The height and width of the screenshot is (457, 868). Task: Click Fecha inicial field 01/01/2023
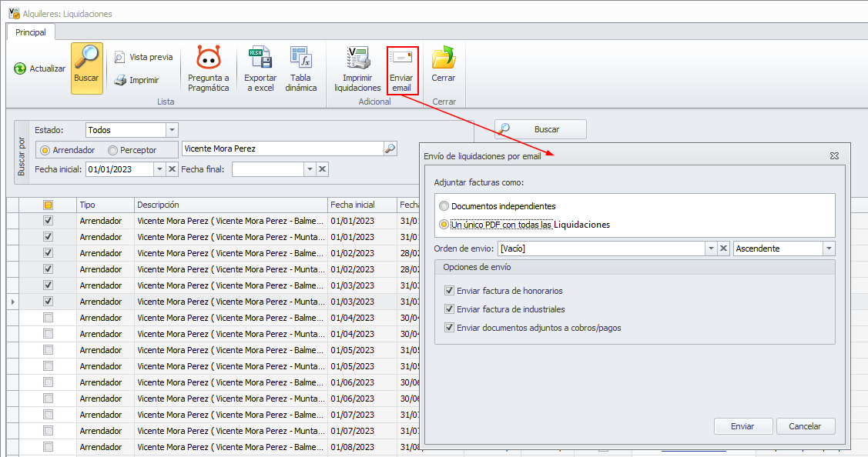(x=119, y=169)
